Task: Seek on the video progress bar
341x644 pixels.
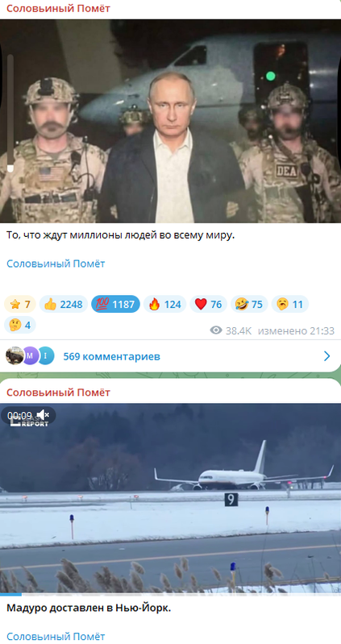Action: (x=171, y=594)
